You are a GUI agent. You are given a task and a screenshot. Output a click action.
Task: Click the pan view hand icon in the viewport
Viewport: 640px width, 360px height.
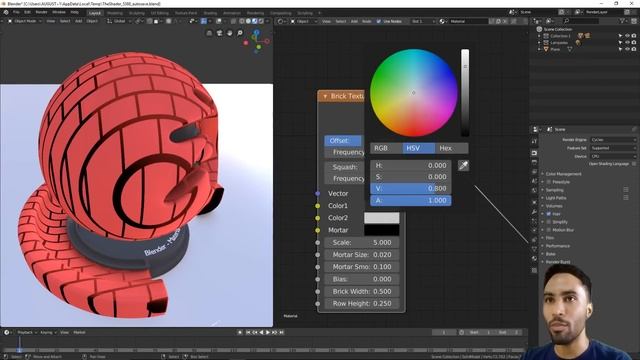[x=229, y=33]
